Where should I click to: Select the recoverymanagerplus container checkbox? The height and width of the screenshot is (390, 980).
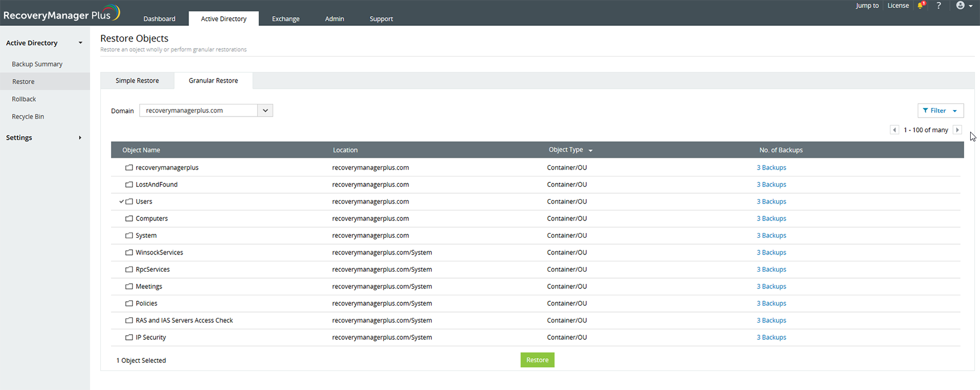pyautogui.click(x=129, y=168)
